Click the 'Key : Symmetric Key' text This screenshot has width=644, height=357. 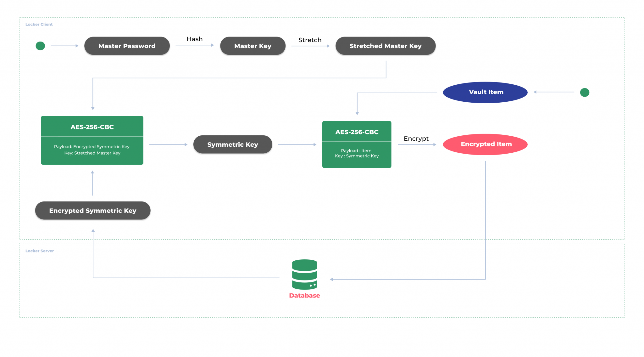[x=357, y=156]
